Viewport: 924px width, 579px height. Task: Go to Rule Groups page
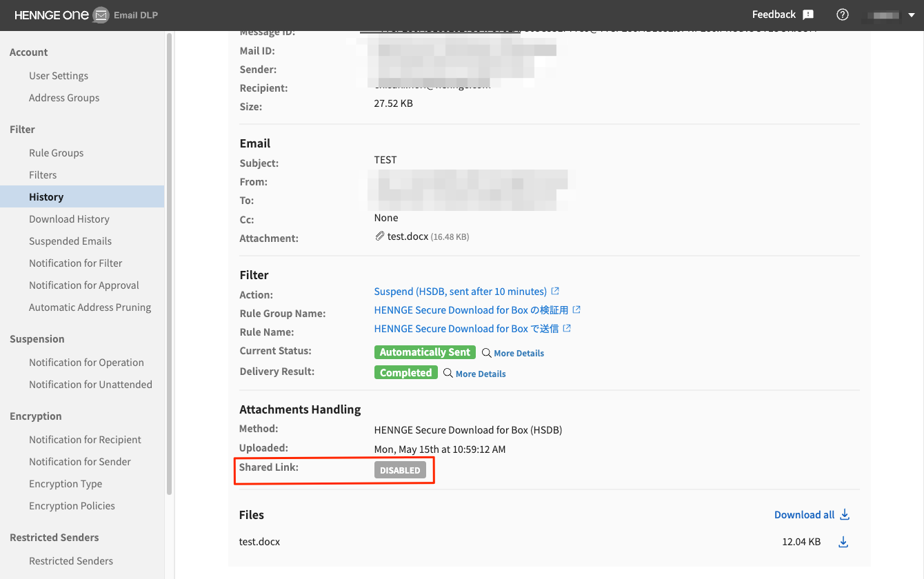[x=56, y=153]
